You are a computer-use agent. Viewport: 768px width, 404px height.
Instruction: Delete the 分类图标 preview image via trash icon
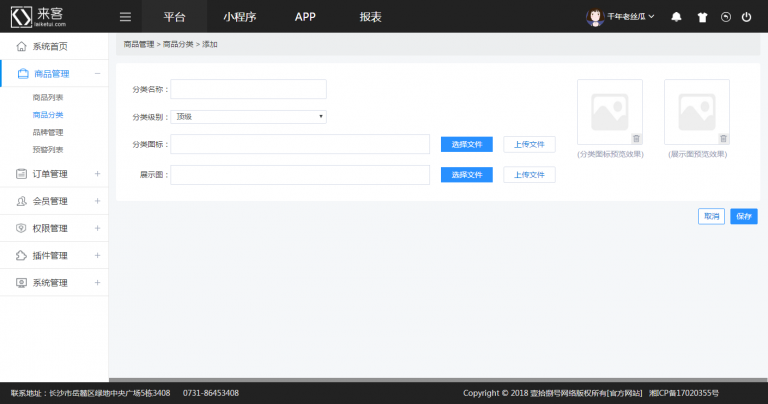[x=636, y=138]
